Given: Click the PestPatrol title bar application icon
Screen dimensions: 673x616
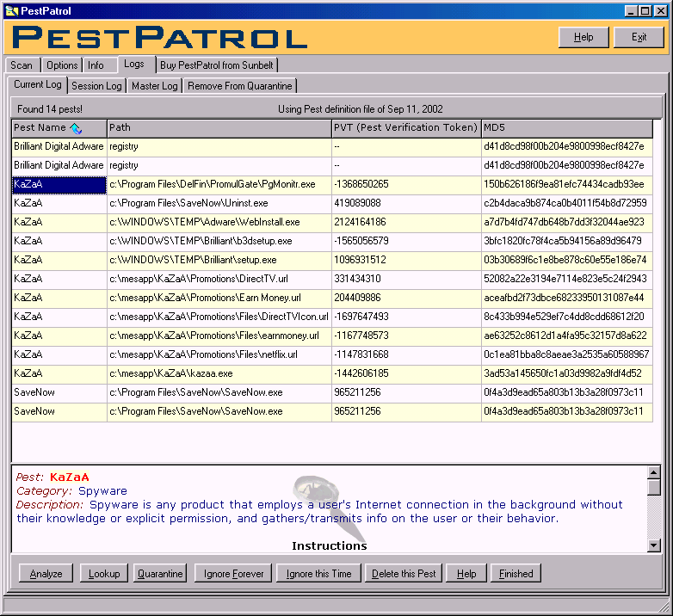Looking at the screenshot, I should [x=11, y=11].
